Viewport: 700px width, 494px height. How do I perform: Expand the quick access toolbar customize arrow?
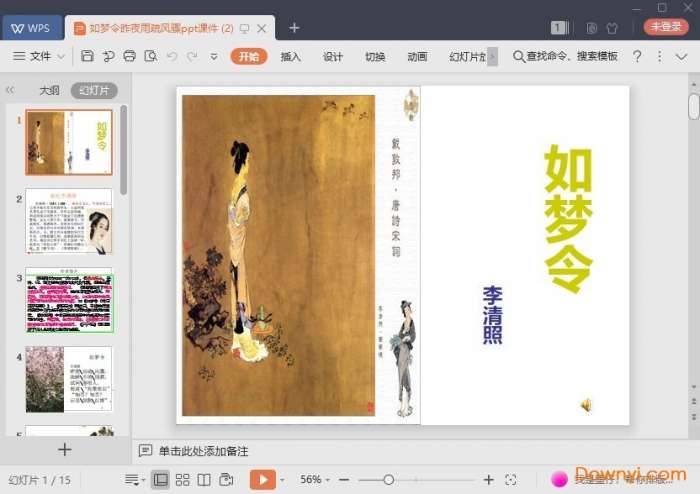(214, 57)
